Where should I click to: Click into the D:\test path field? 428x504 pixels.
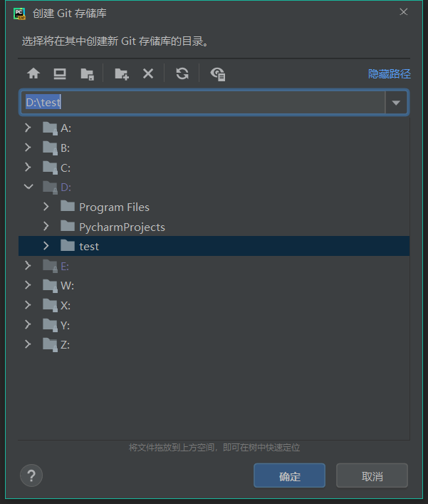202,103
